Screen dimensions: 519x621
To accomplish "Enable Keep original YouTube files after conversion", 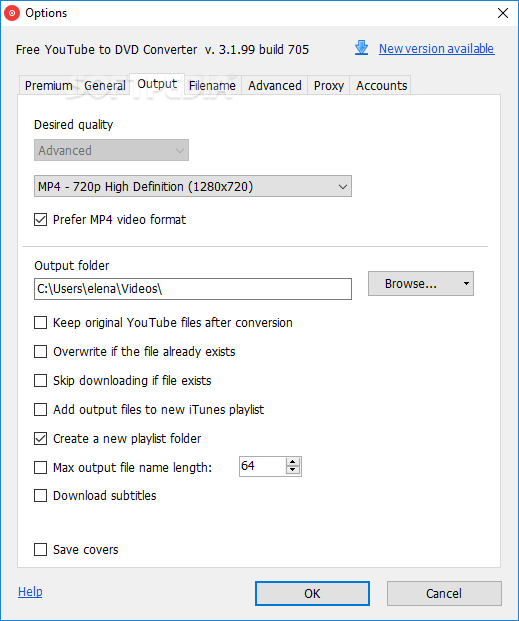I will pos(40,323).
